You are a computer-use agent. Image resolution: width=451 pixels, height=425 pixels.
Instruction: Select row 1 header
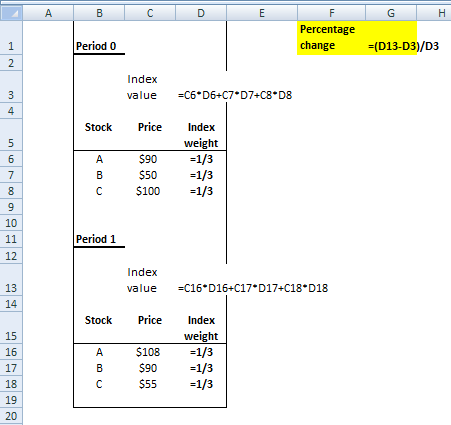click(x=11, y=38)
